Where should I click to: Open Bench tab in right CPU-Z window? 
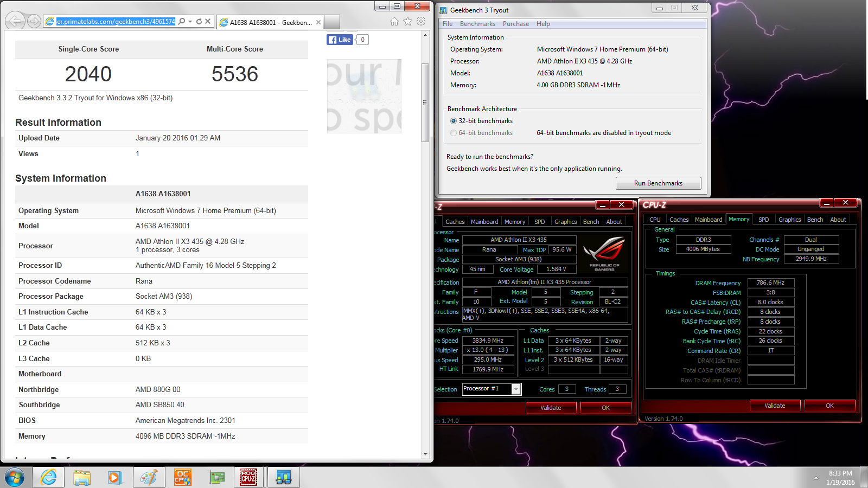click(815, 220)
